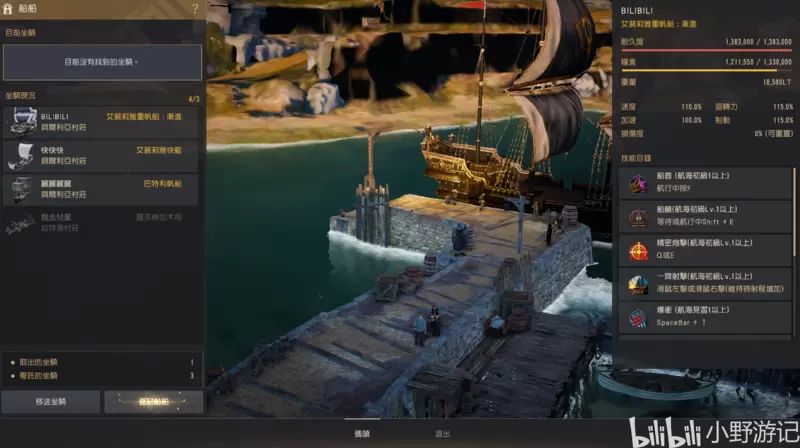Click the 目前沒有找到的坐騎 box
This screenshot has height=448, width=800.
[x=102, y=62]
